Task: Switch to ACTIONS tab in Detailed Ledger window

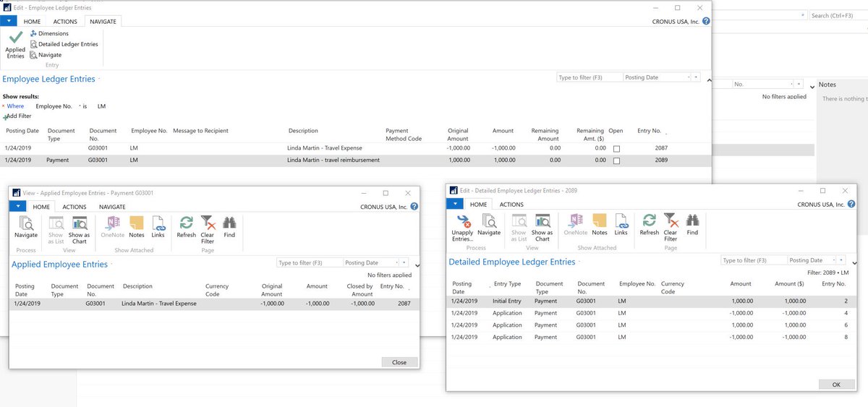Action: [x=511, y=205]
